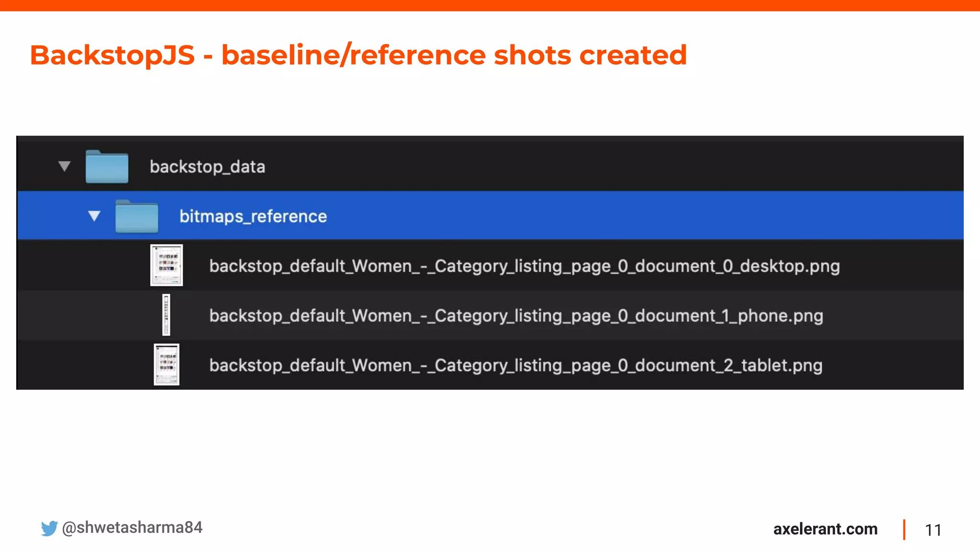Click the backstop_data folder icon
This screenshot has width=980, height=551.
(107, 166)
